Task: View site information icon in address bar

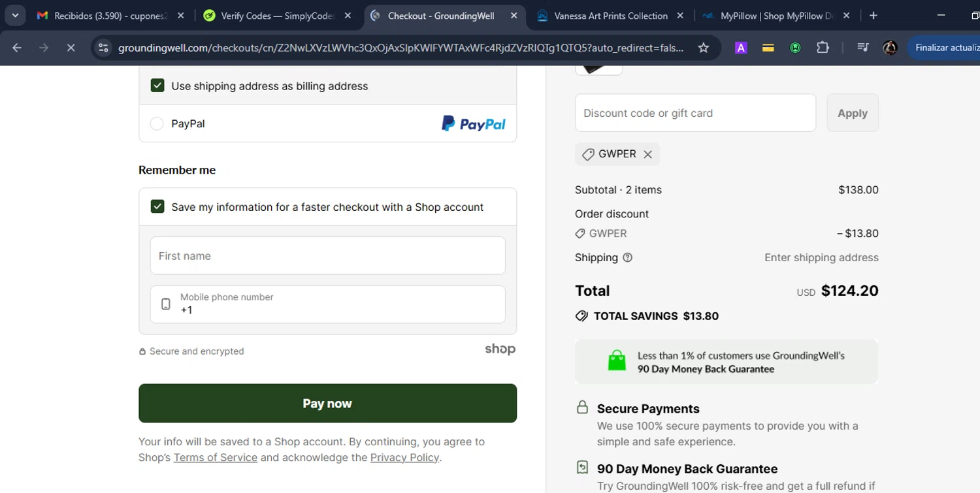Action: 103,48
